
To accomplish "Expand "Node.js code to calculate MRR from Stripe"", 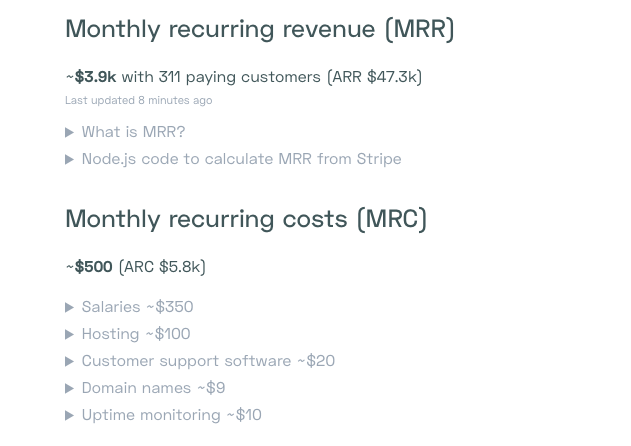I will (241, 159).
